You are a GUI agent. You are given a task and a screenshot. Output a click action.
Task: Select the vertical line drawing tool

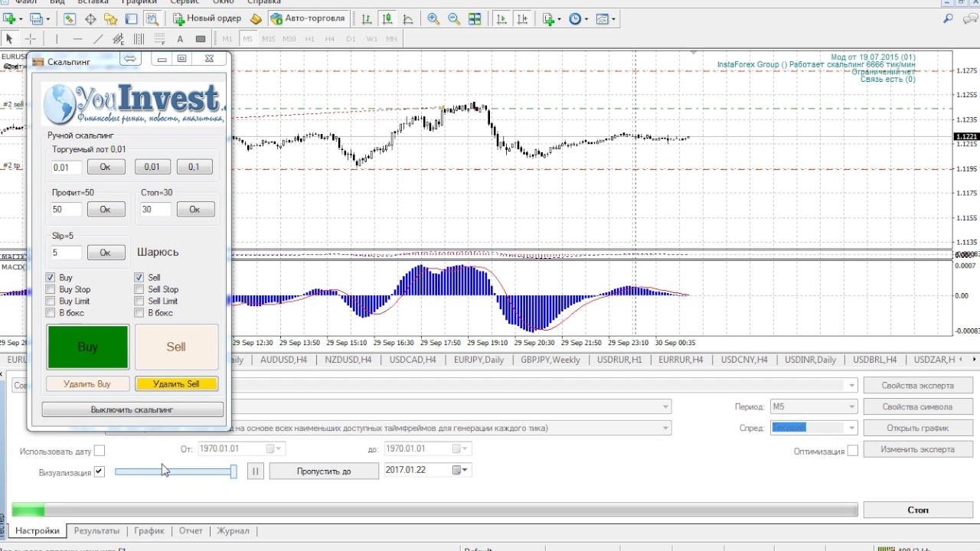coord(57,38)
